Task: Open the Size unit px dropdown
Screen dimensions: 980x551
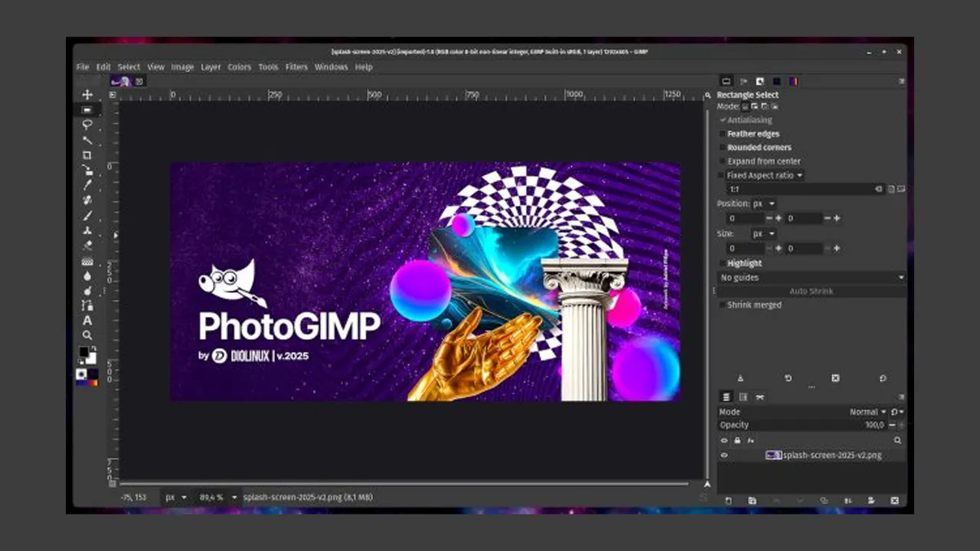Action: [763, 233]
